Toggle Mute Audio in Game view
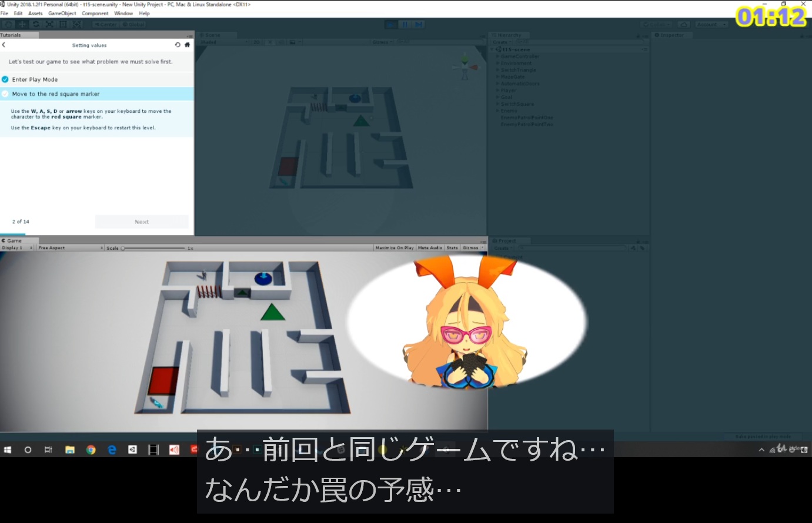The width and height of the screenshot is (812, 523). pos(430,248)
